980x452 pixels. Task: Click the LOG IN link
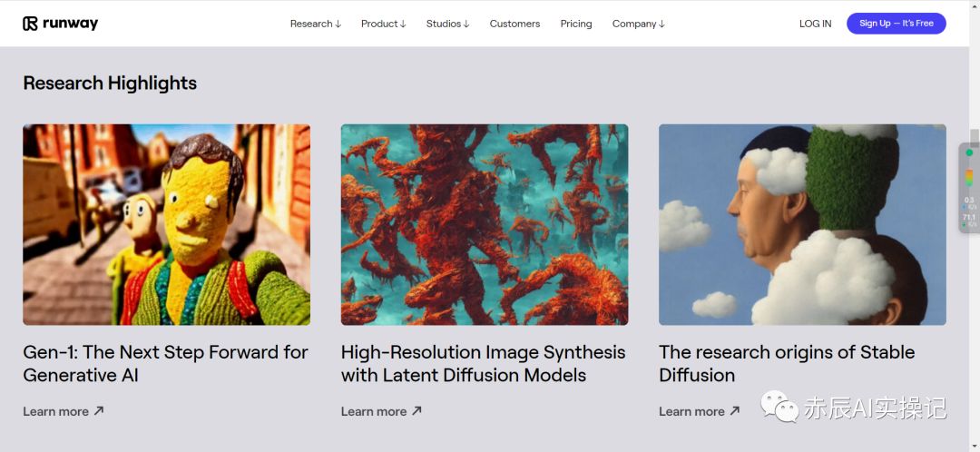click(x=815, y=24)
